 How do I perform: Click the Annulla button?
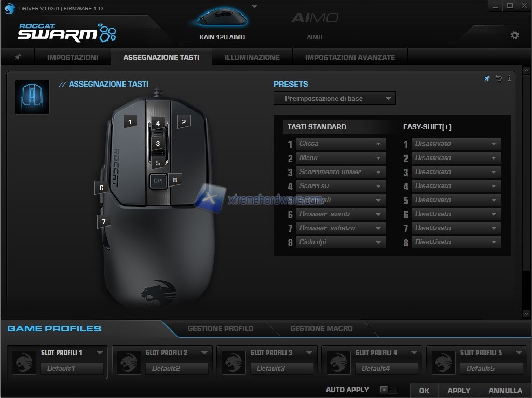[x=505, y=391]
